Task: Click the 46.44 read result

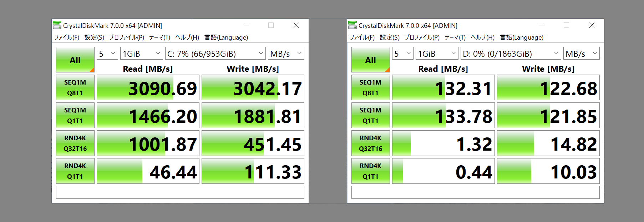Action: point(148,171)
